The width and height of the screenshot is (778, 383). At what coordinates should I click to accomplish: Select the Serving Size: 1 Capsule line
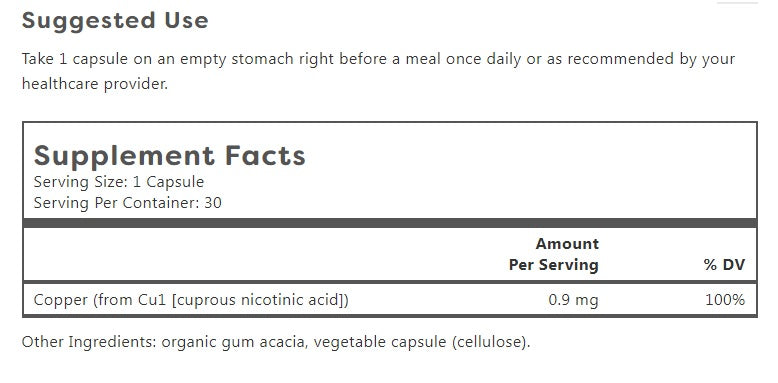click(119, 182)
